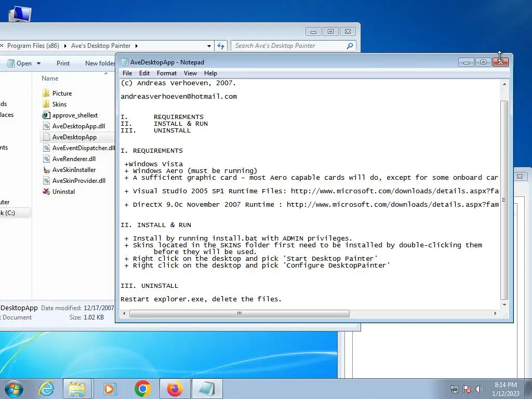Click 'Restart explorer.exe, delete the files.' line
This screenshot has height=399, width=532.
tap(201, 299)
